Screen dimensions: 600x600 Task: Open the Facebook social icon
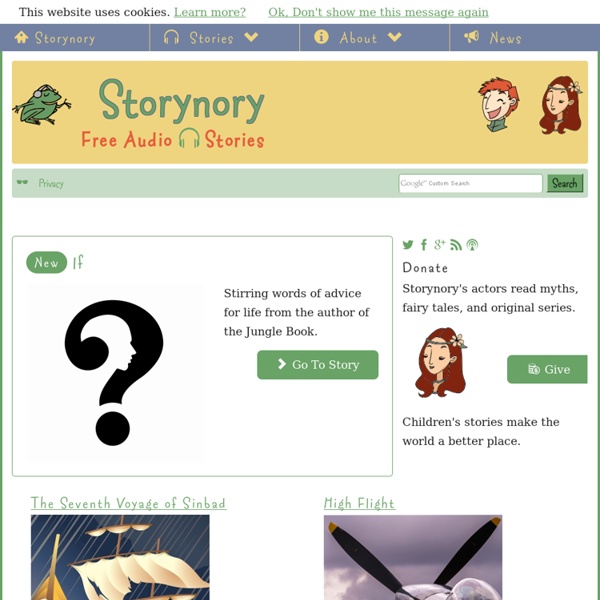point(424,245)
